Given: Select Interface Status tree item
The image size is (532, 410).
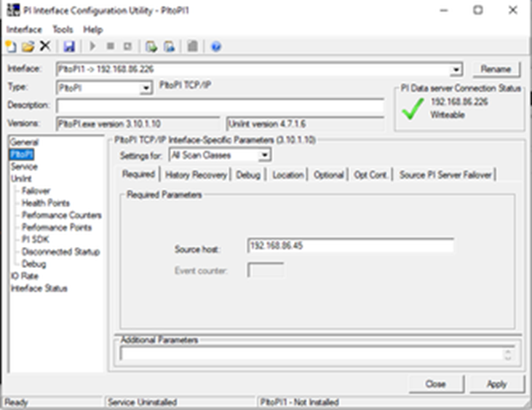Looking at the screenshot, I should click(x=39, y=288).
